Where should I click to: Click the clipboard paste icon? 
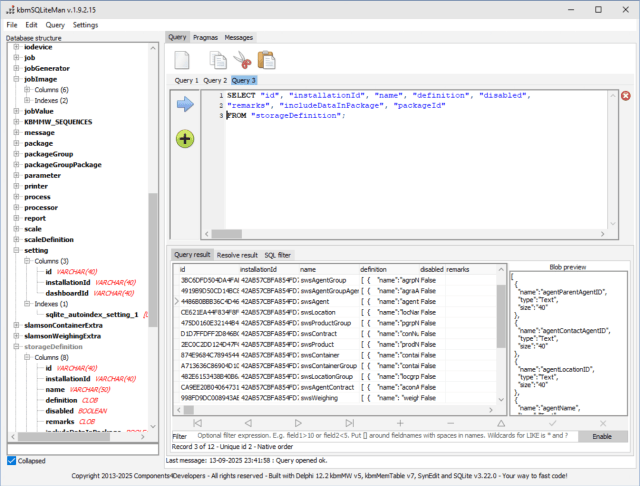(x=267, y=60)
